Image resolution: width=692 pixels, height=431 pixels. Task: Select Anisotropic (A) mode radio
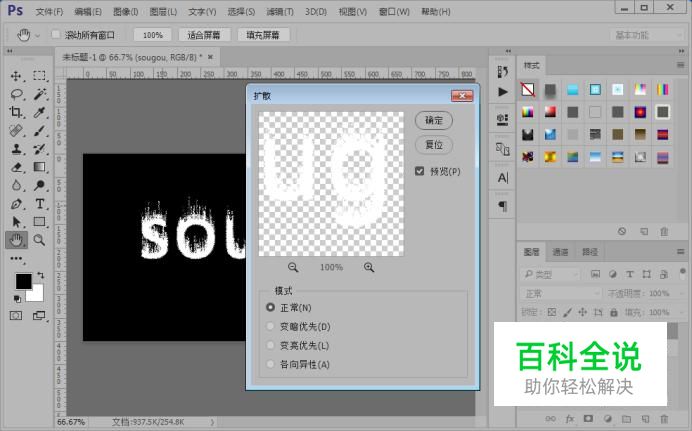pos(271,364)
